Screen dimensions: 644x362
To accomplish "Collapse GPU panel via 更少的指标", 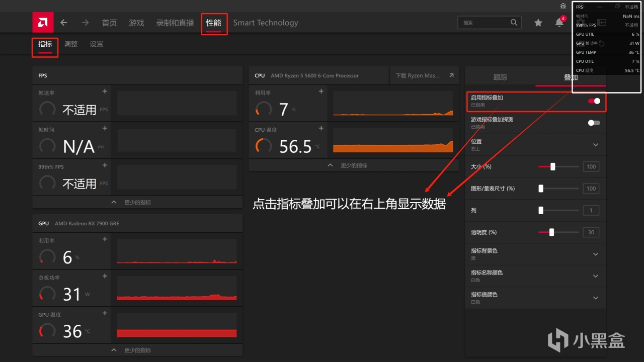I will click(137, 350).
